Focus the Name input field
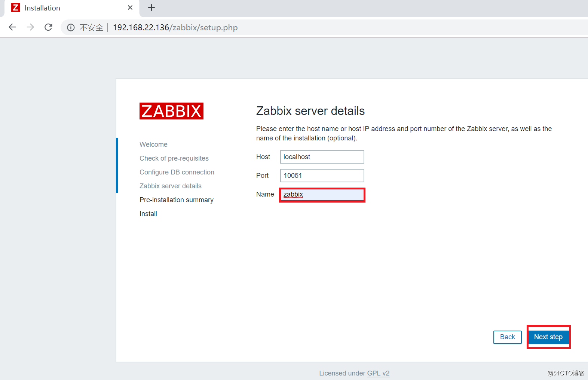The height and width of the screenshot is (380, 588). 322,195
